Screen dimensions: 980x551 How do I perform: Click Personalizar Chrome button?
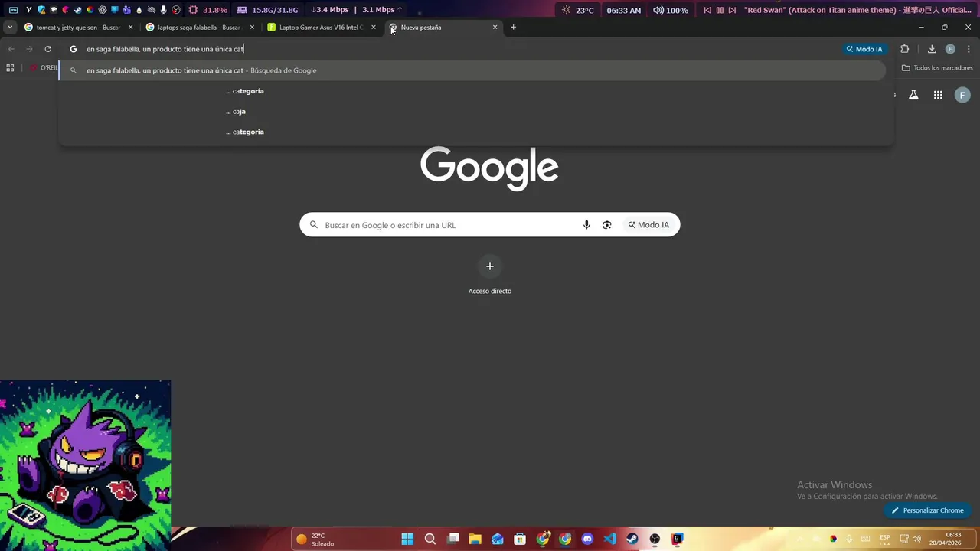pos(927,510)
